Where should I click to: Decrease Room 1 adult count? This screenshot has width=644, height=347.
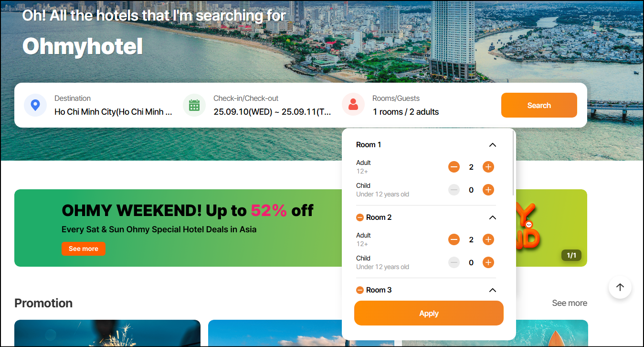pyautogui.click(x=454, y=167)
